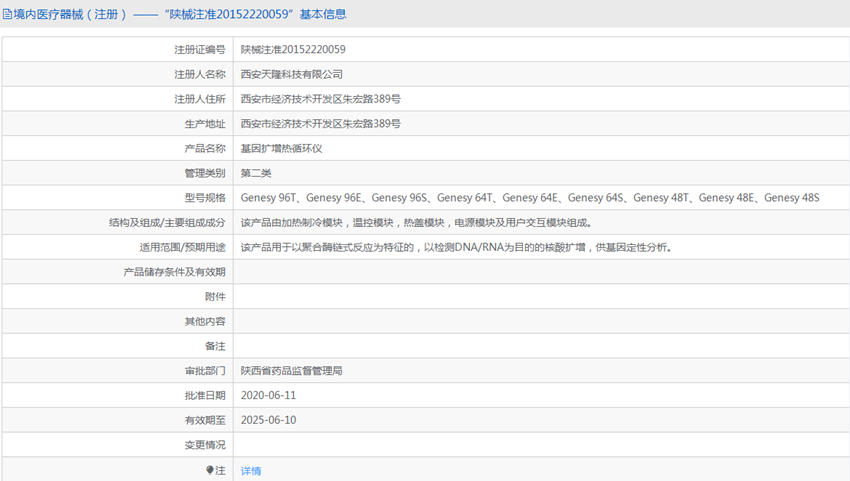Click the 注册人名称 label

(x=199, y=74)
